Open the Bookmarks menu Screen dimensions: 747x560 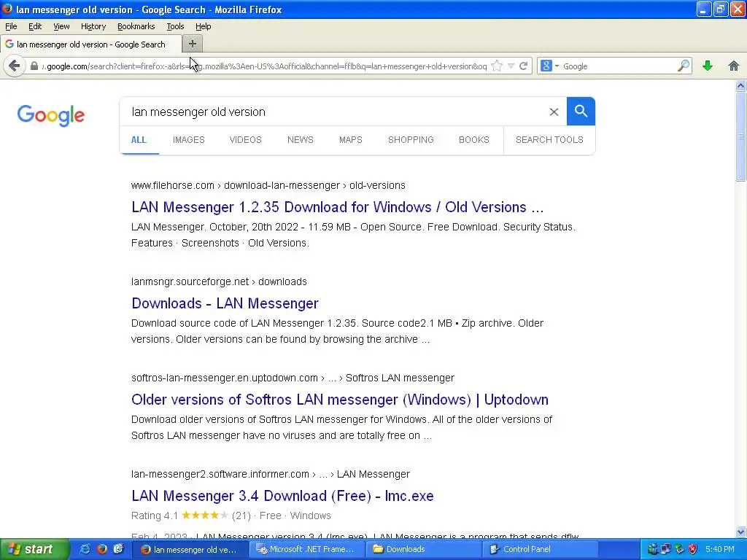tap(136, 26)
